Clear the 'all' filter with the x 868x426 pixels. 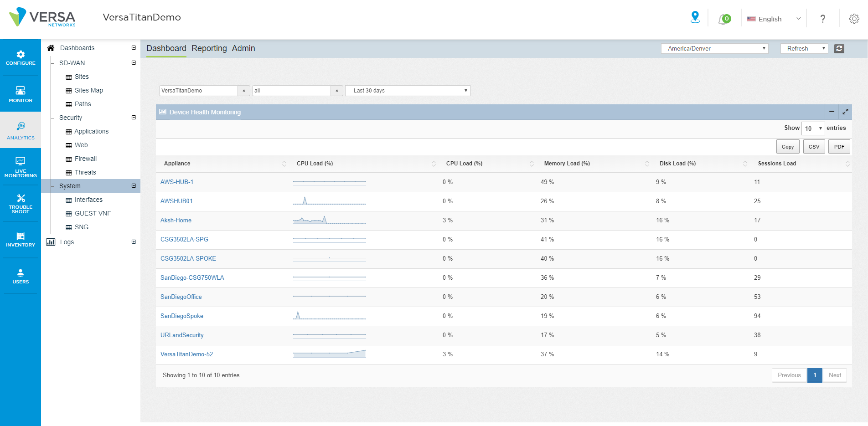pyautogui.click(x=337, y=91)
